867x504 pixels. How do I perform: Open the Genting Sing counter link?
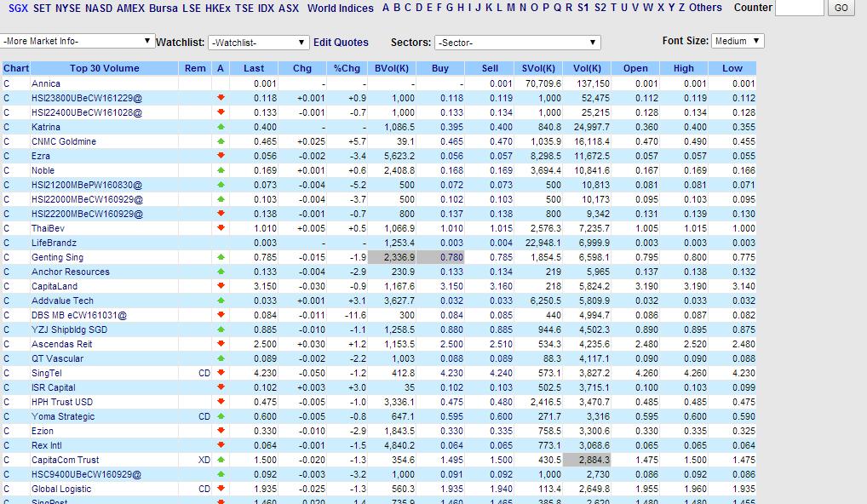58,257
